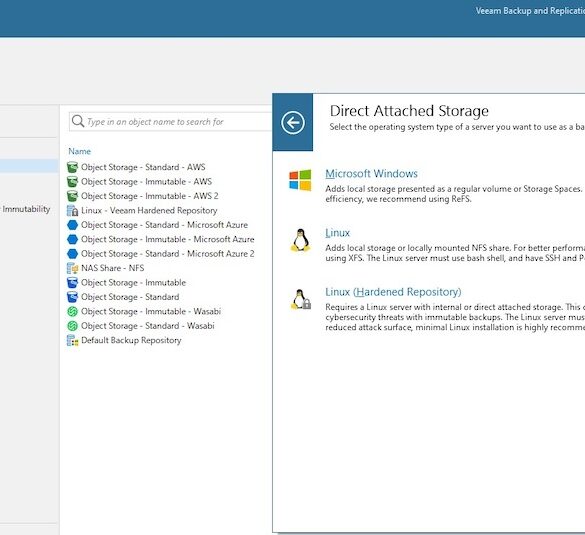Select Object Storage - Standard - AWS text
This screenshot has width=585, height=535.
pyautogui.click(x=143, y=167)
